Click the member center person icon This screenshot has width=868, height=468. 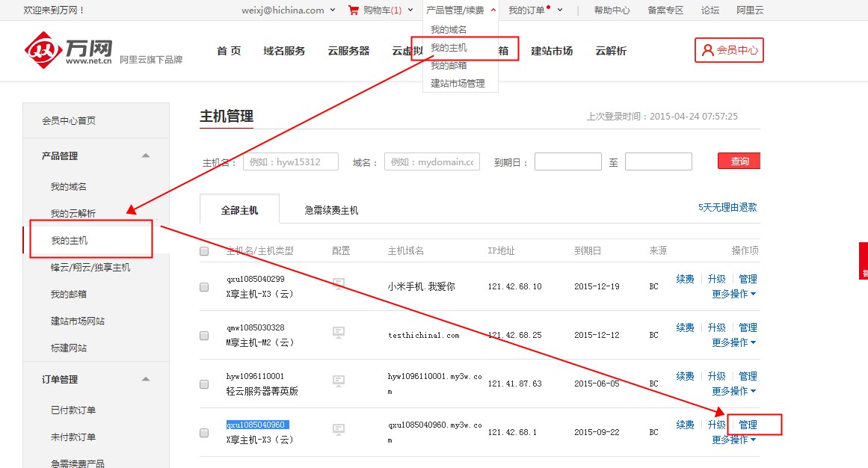click(707, 51)
